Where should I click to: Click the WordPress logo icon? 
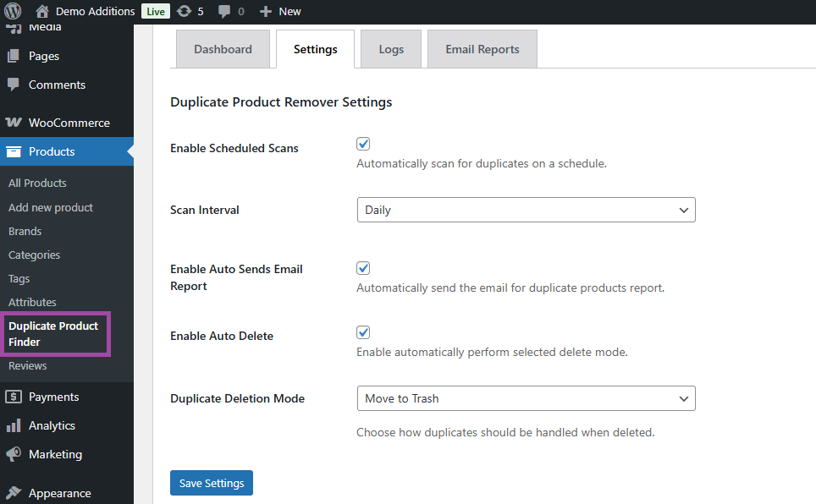[13, 12]
